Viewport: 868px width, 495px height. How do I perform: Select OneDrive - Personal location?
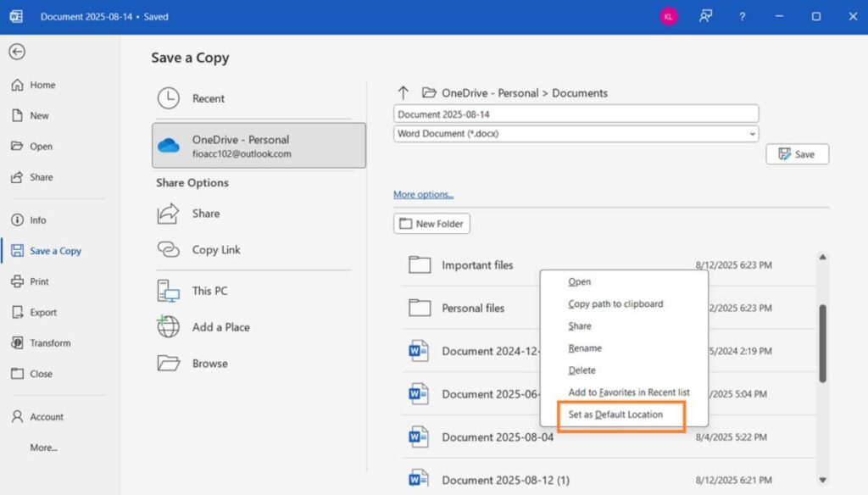pos(259,146)
